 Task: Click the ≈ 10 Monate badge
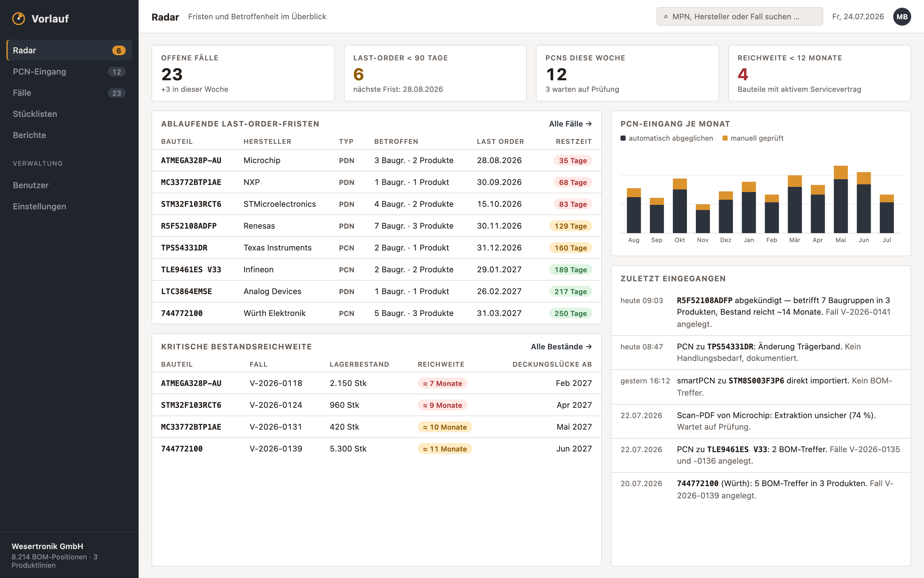[445, 427]
